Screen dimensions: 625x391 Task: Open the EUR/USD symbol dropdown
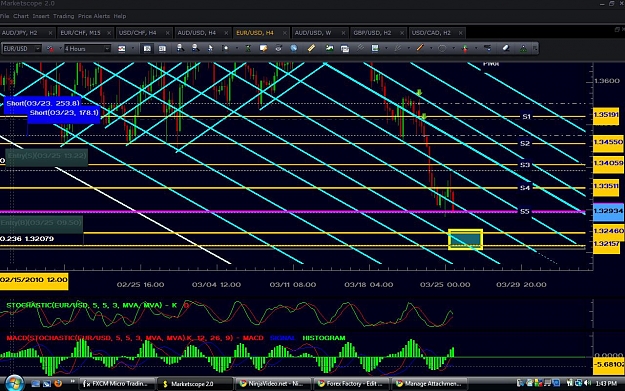tap(37, 49)
